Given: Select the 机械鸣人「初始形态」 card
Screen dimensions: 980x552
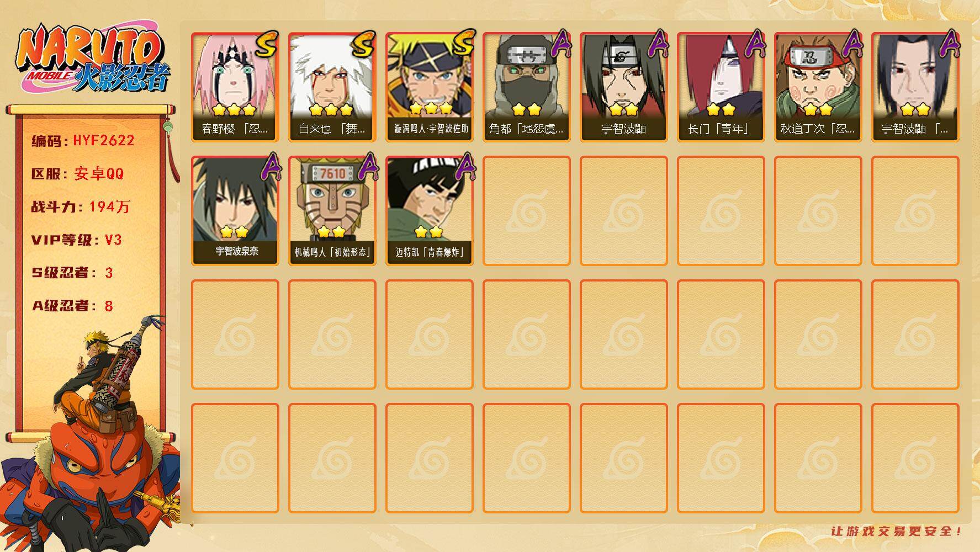Looking at the screenshot, I should tap(332, 211).
